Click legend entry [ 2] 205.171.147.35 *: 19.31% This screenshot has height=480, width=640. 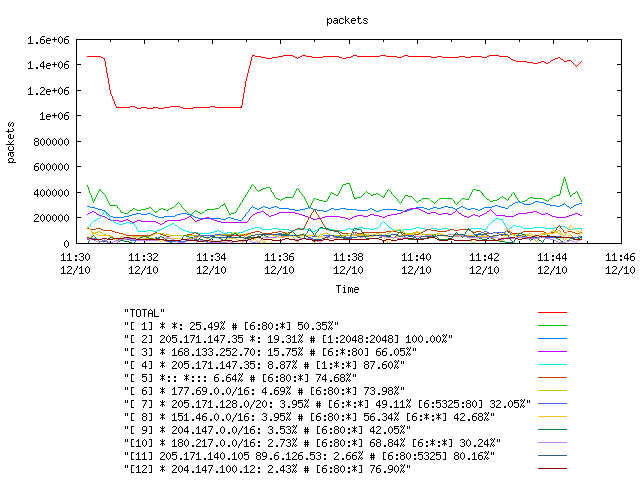pos(288,339)
